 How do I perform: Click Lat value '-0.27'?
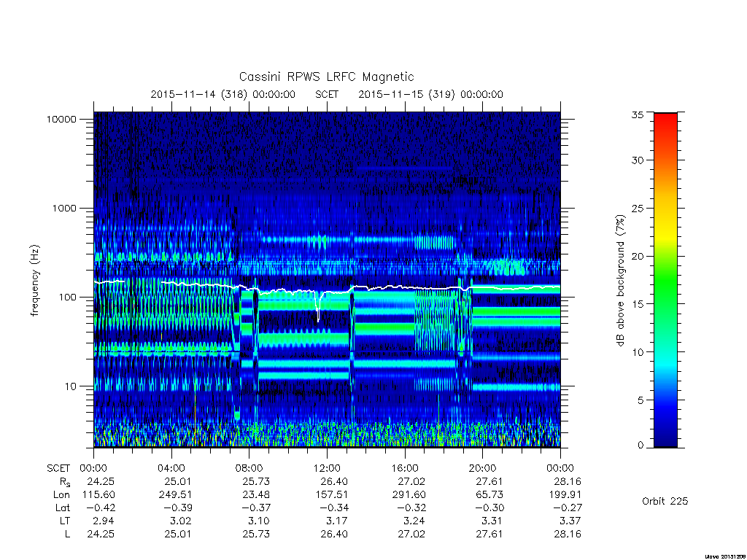[566, 507]
